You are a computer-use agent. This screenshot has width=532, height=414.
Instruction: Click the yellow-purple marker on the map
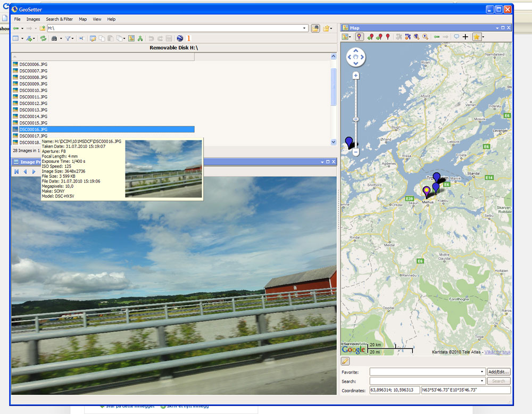tap(427, 192)
